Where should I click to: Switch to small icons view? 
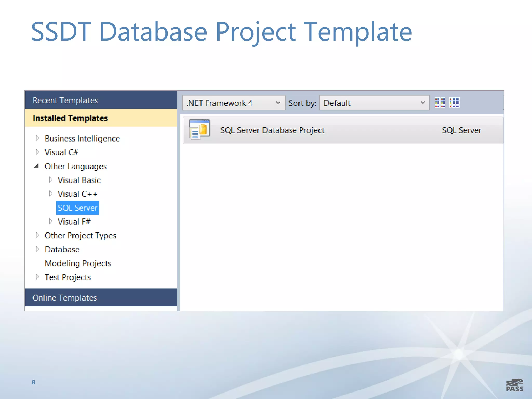click(x=440, y=102)
